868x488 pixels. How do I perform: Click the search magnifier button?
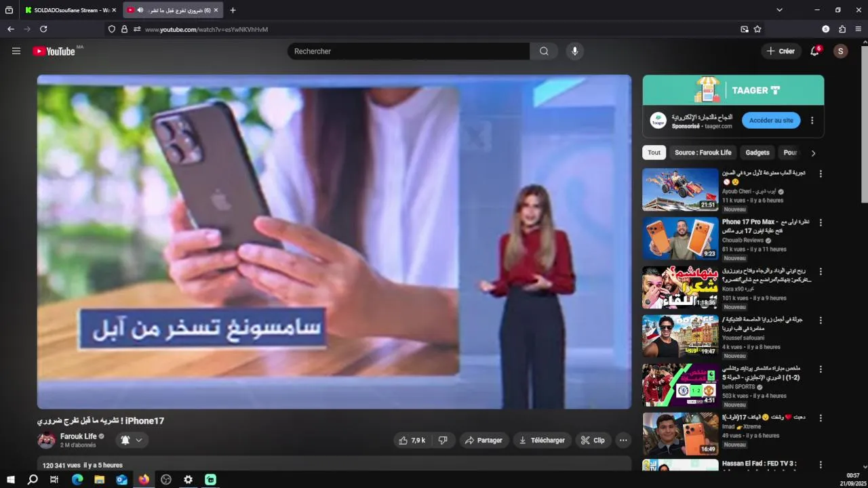coord(544,51)
